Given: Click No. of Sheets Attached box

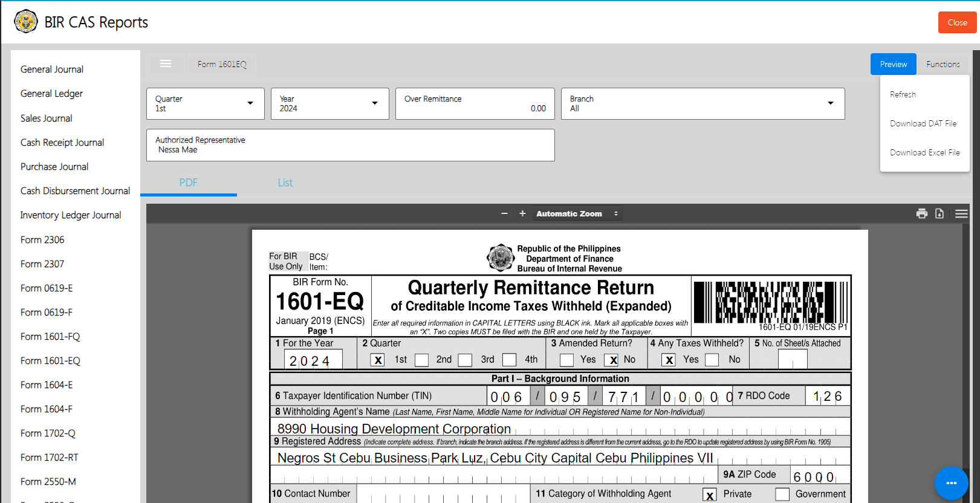Looking at the screenshot, I should pyautogui.click(x=793, y=359).
